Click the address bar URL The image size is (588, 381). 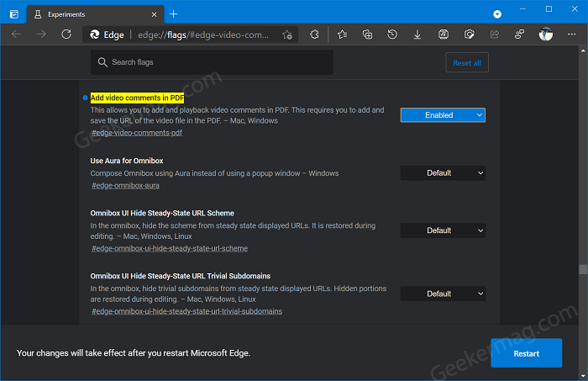[203, 35]
